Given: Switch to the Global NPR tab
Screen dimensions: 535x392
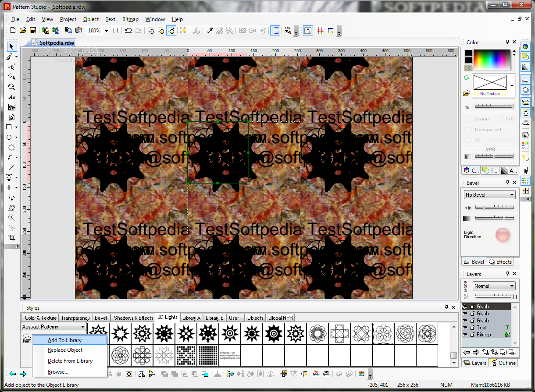Looking at the screenshot, I should pyautogui.click(x=281, y=318).
